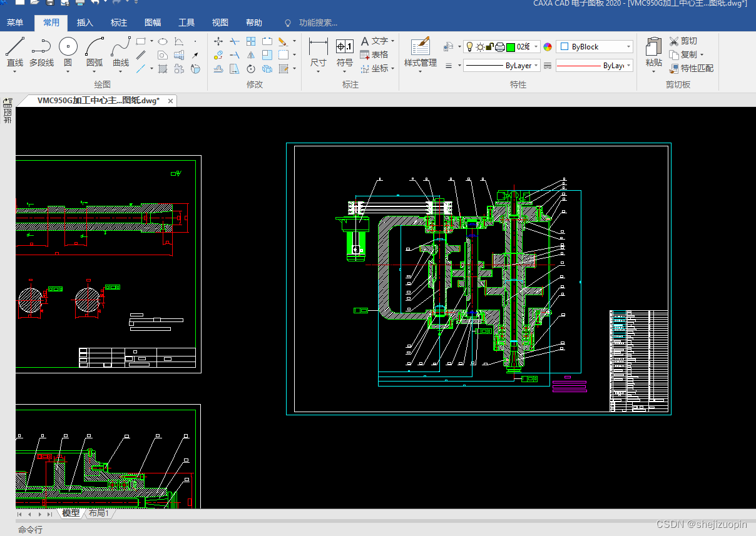Select the point drawing tool
756x536 pixels.
[x=195, y=41]
